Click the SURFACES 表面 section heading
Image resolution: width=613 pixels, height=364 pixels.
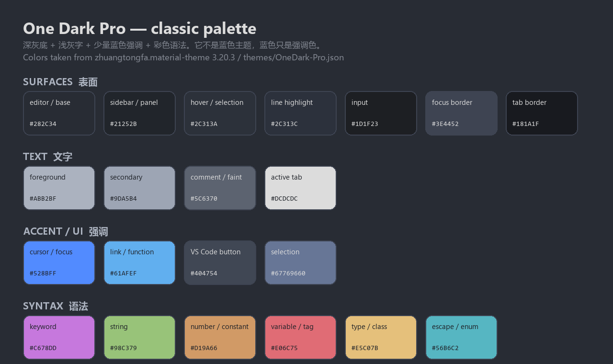click(60, 82)
